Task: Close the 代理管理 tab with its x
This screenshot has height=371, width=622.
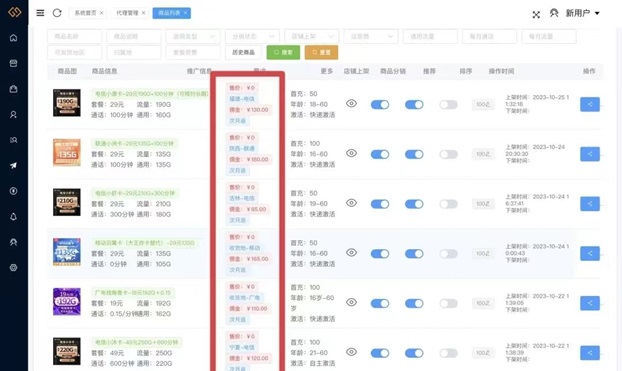Action: click(x=144, y=13)
